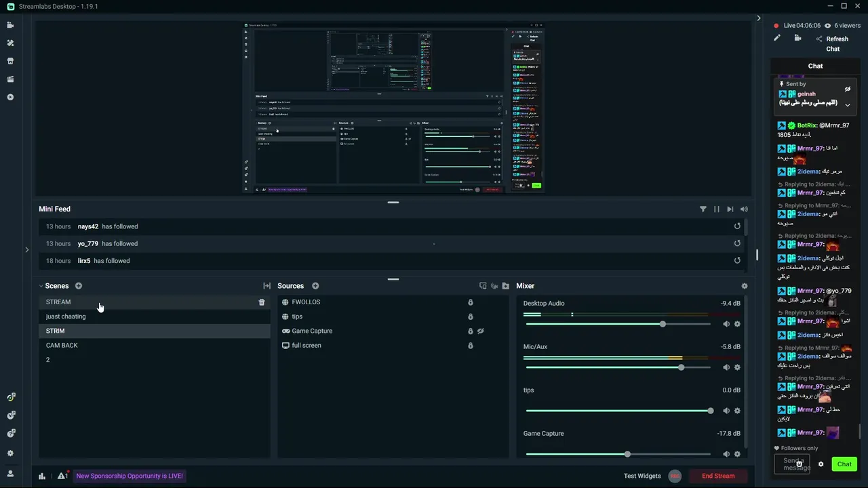Viewport: 868px width, 488px height.
Task: Open tips audio source settings gear
Action: pyautogui.click(x=737, y=411)
